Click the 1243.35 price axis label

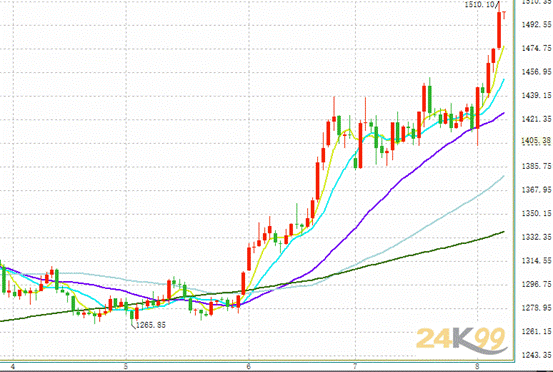click(537, 355)
